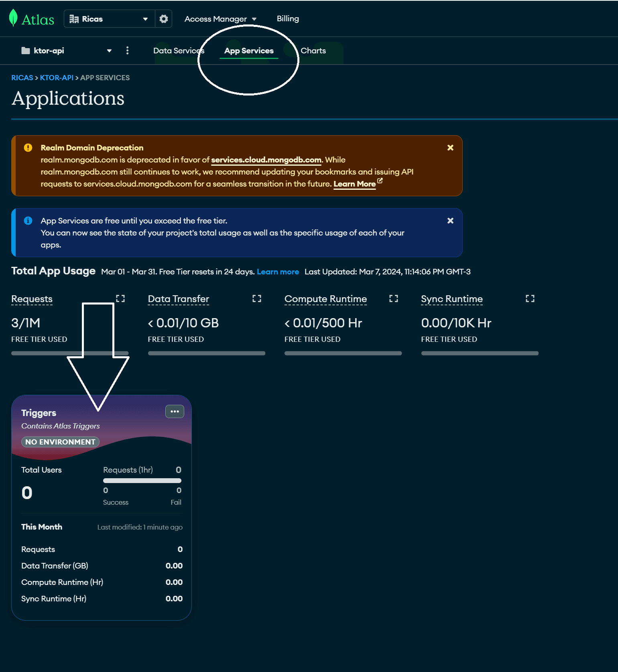Switch to the Data Services tab
This screenshot has height=672, width=618.
point(179,51)
